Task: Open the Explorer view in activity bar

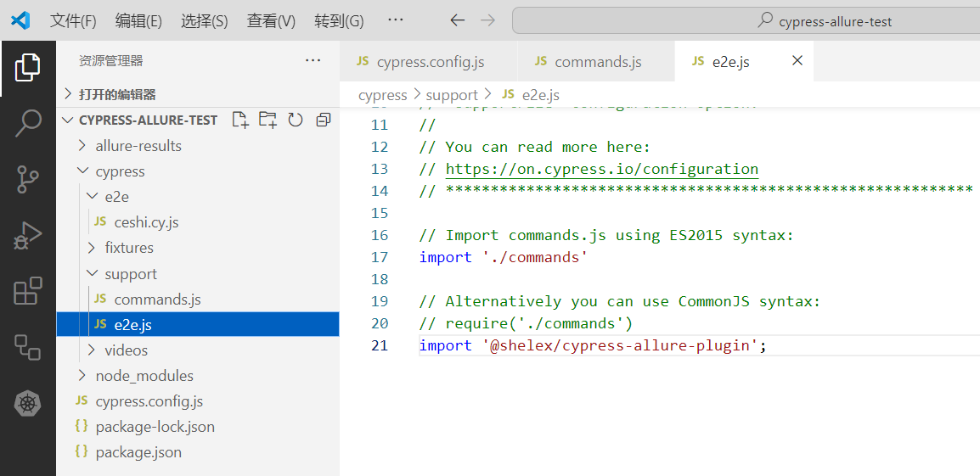Action: tap(28, 67)
